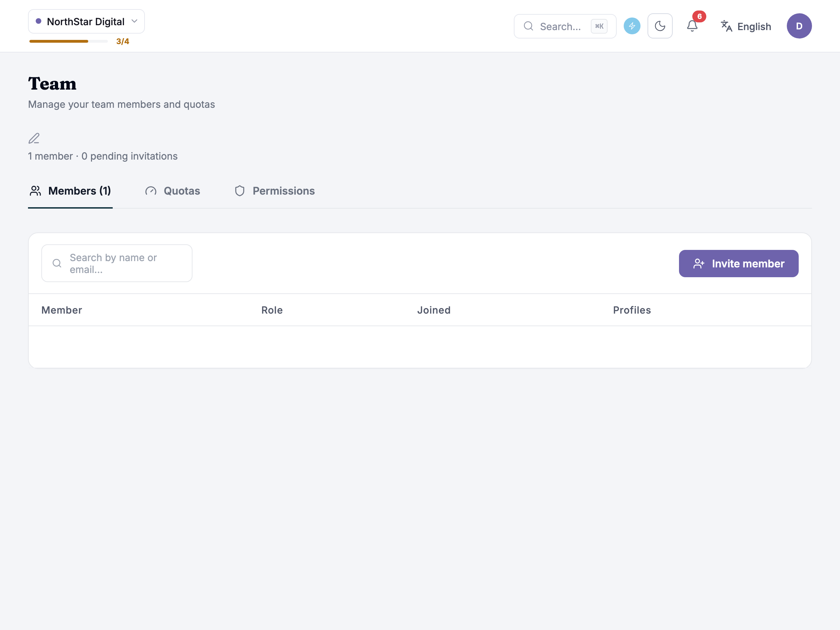Click the magnifier icon in member search
This screenshot has width=840, height=630.
pyautogui.click(x=57, y=263)
